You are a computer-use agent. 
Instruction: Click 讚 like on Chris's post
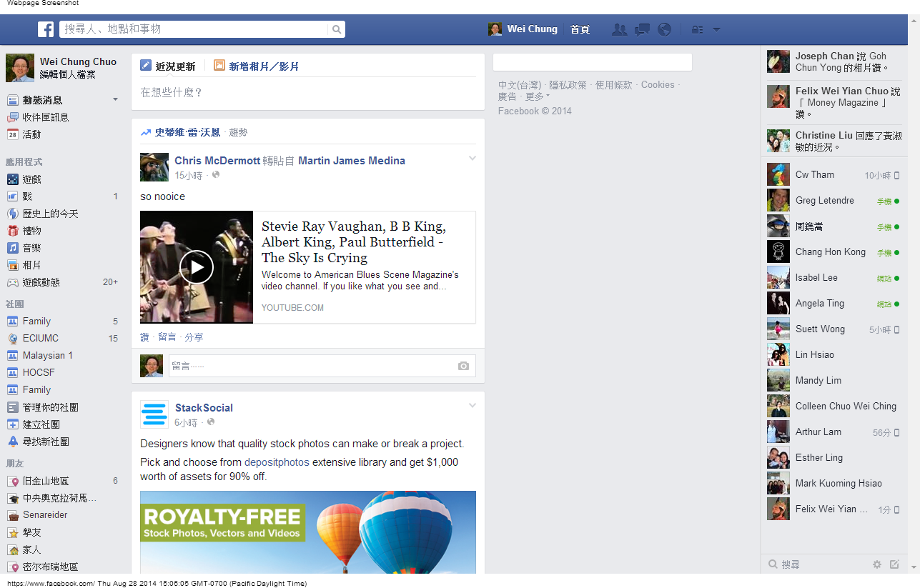[x=144, y=337]
